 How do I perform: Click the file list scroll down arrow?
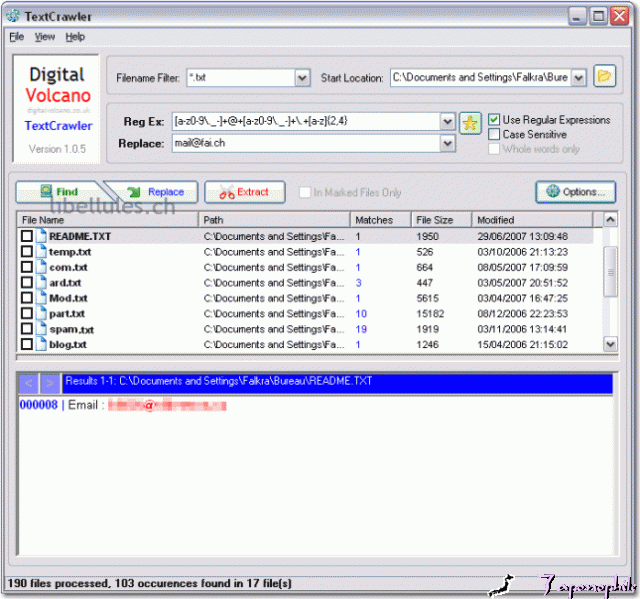tap(610, 344)
